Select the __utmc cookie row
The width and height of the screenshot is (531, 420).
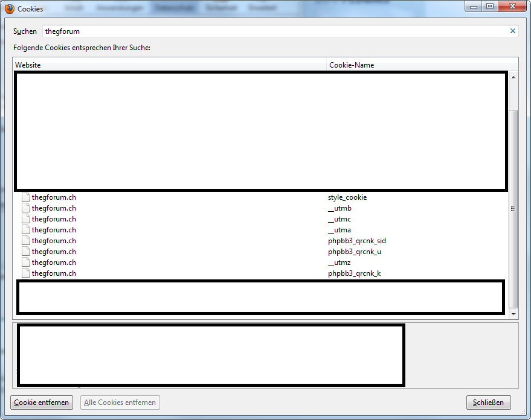coord(261,219)
